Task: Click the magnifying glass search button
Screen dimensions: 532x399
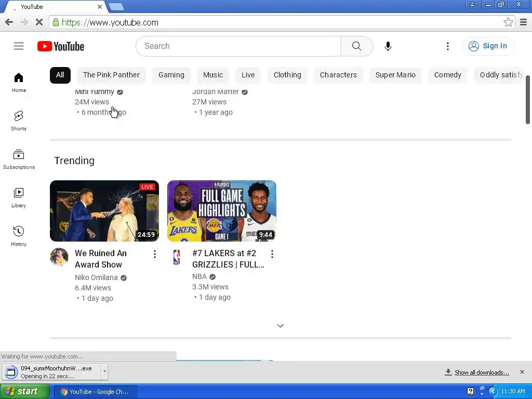Action: [356, 46]
